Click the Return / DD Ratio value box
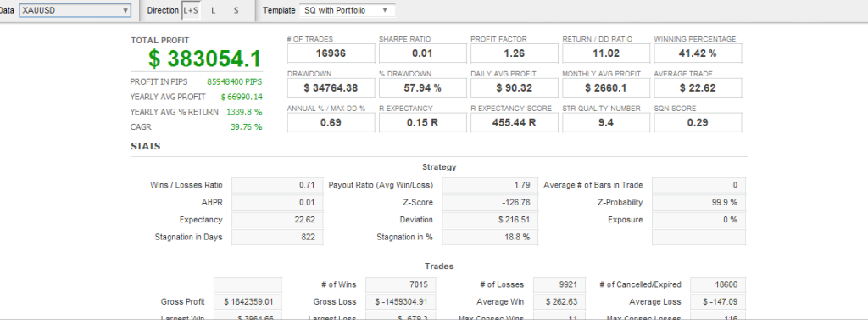Screen dimensions: 868x320 [x=606, y=53]
